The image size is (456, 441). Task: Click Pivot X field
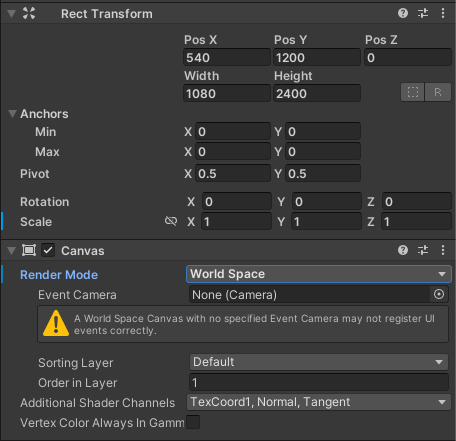pos(233,173)
